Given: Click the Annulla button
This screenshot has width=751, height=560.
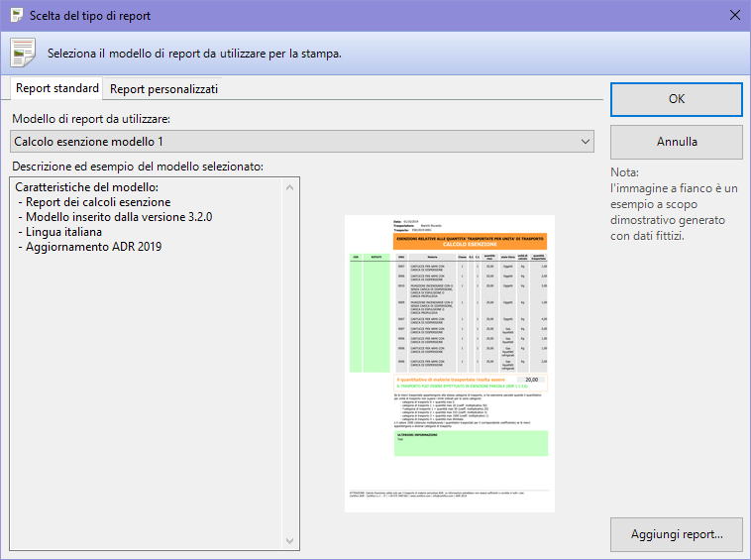Looking at the screenshot, I should pyautogui.click(x=677, y=142).
